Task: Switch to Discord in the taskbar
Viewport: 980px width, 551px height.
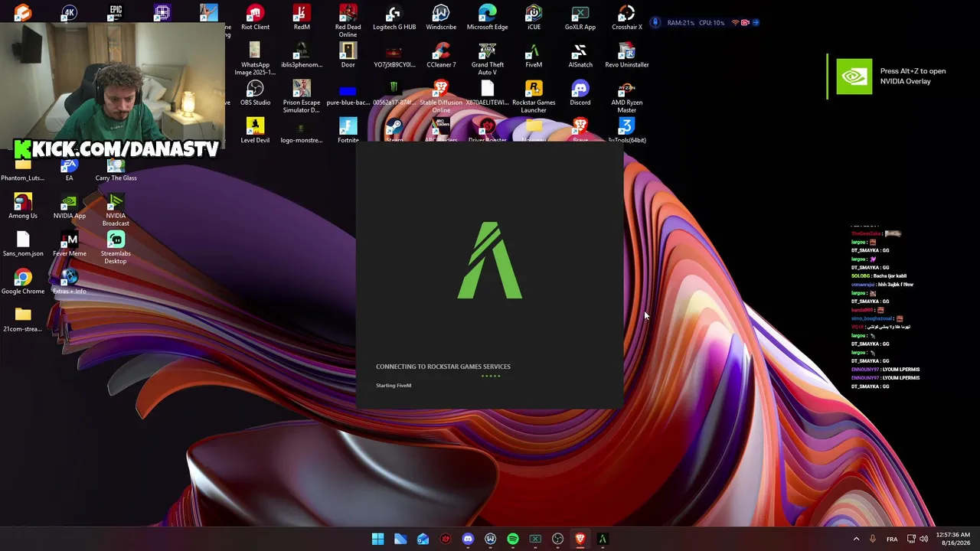Action: click(468, 539)
